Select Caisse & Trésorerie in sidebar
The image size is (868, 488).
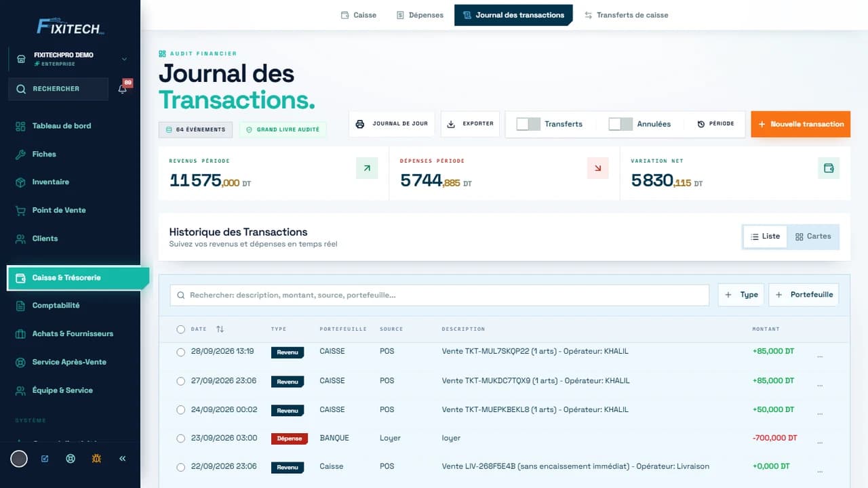78,278
